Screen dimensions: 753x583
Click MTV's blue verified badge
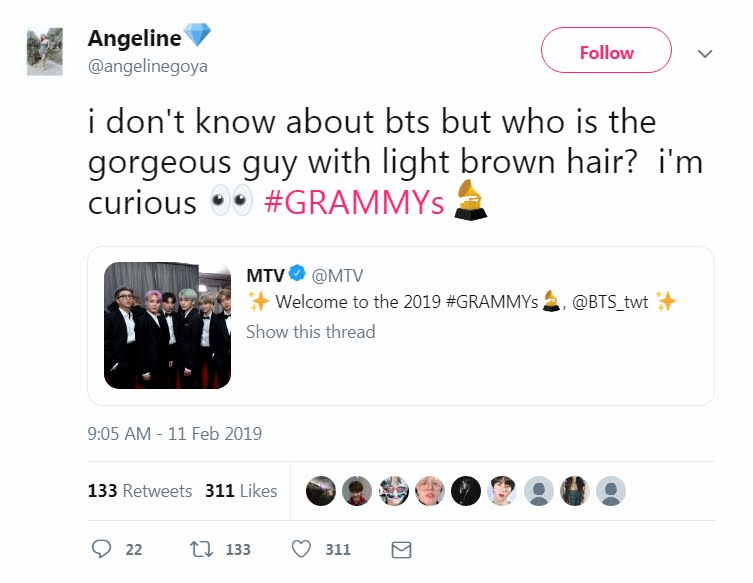(298, 273)
